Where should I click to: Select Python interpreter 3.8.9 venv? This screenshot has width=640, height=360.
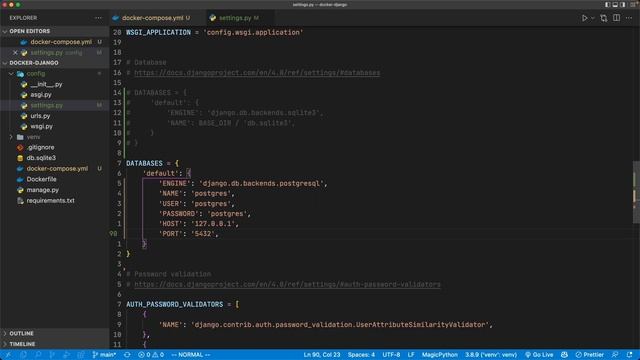(x=491, y=355)
